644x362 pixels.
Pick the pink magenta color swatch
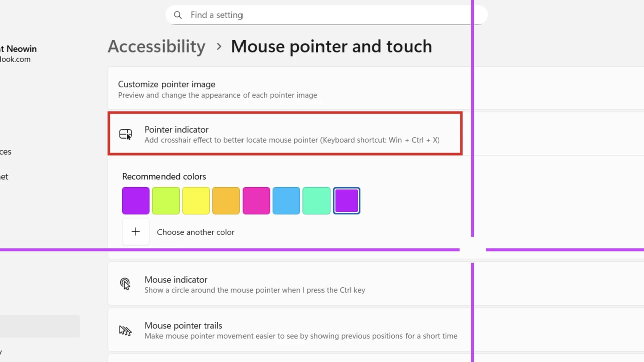point(256,201)
